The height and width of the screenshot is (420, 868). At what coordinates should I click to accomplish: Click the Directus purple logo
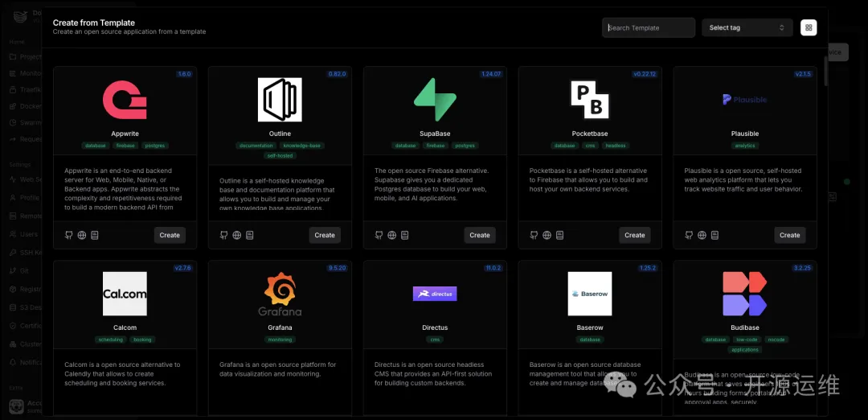point(435,294)
